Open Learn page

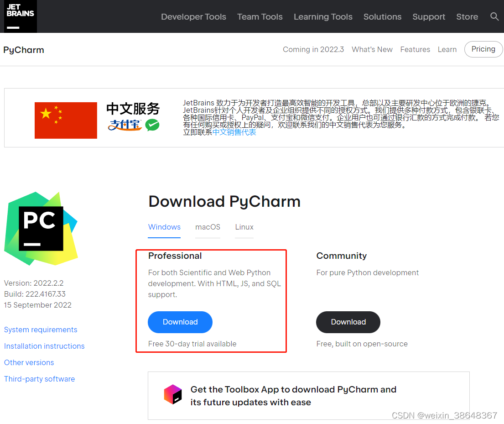tap(447, 50)
